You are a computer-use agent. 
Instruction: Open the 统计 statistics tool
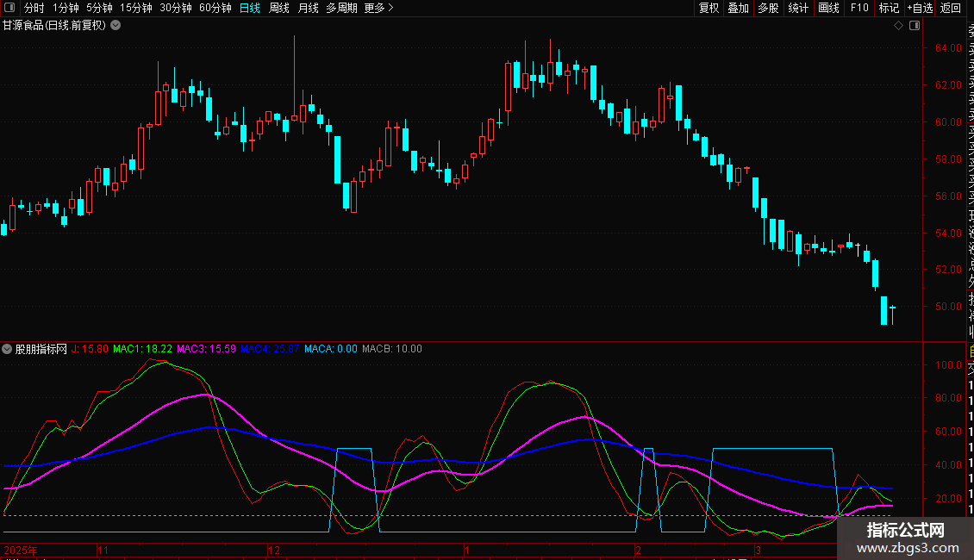[799, 8]
